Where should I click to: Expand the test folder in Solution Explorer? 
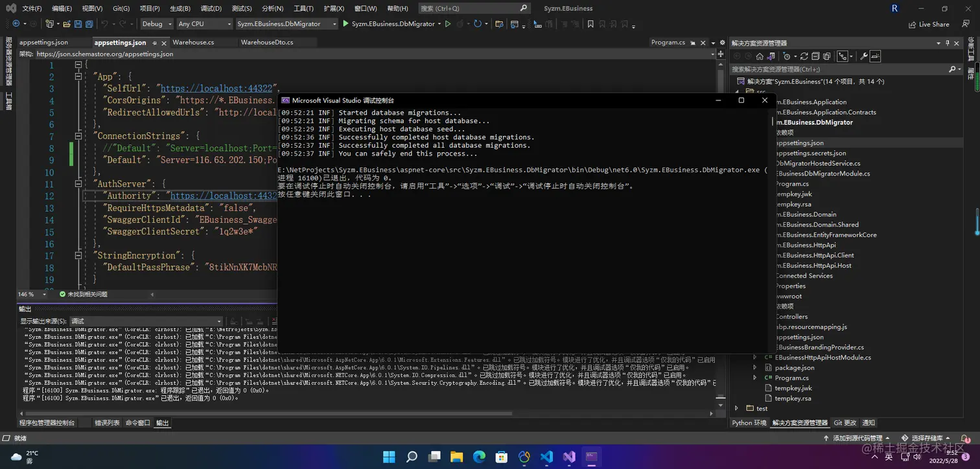point(736,408)
